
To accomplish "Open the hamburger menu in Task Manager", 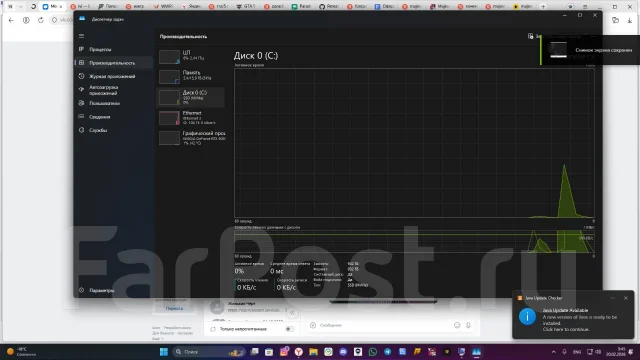I will click(81, 36).
